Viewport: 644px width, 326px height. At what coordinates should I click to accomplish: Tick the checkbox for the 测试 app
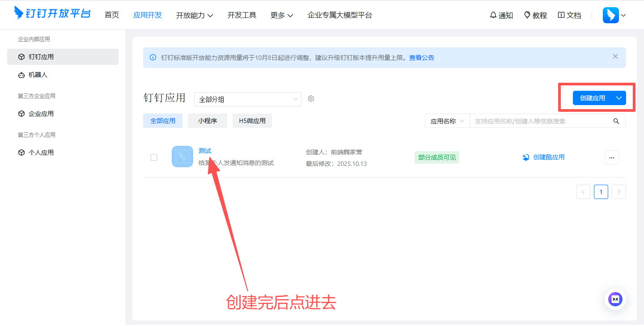(x=154, y=157)
